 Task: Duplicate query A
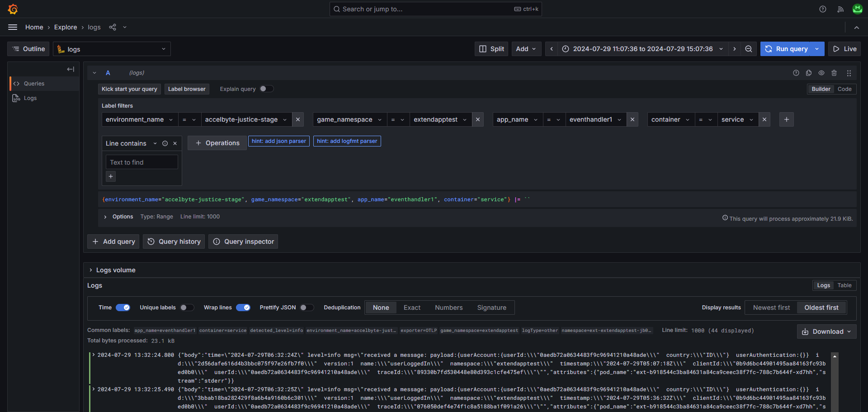pos(809,73)
